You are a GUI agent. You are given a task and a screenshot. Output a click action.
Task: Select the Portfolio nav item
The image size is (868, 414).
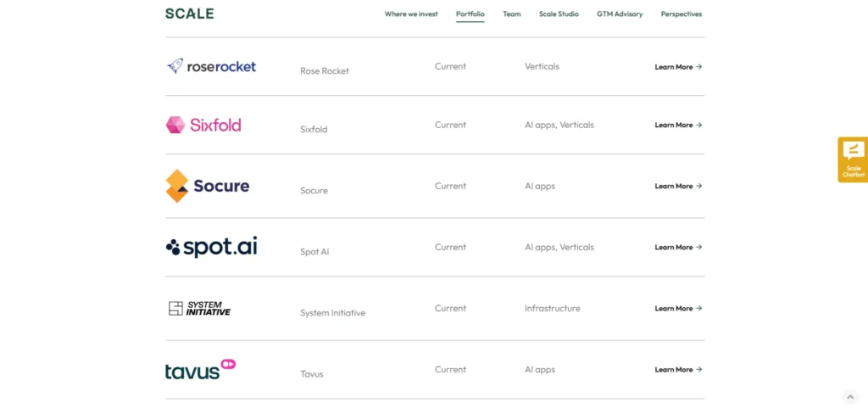coord(470,14)
